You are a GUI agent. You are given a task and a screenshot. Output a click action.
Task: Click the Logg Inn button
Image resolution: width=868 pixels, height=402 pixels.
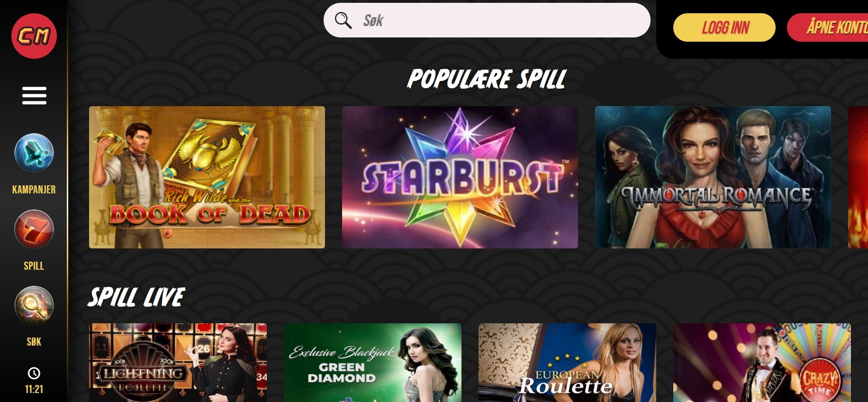point(724,27)
